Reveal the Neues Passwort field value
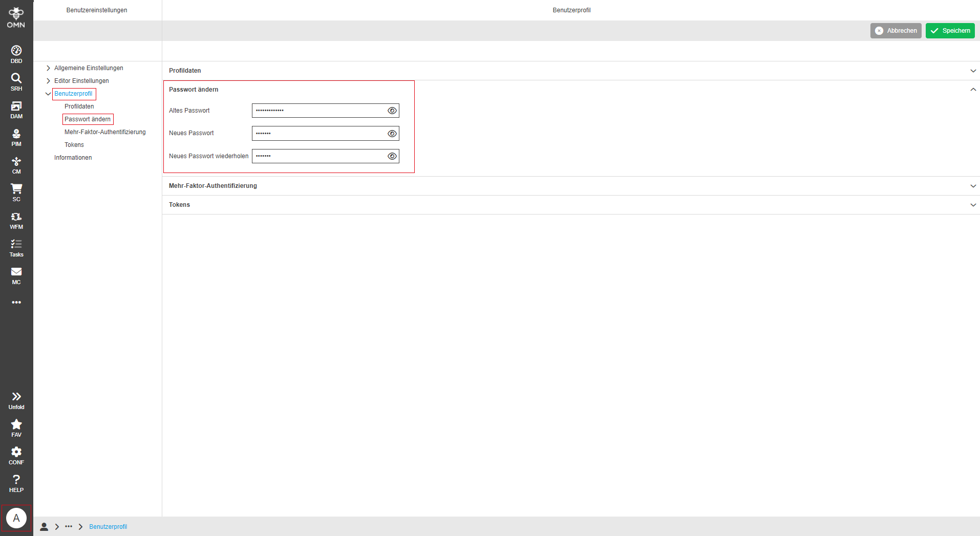The width and height of the screenshot is (980, 536). point(392,133)
